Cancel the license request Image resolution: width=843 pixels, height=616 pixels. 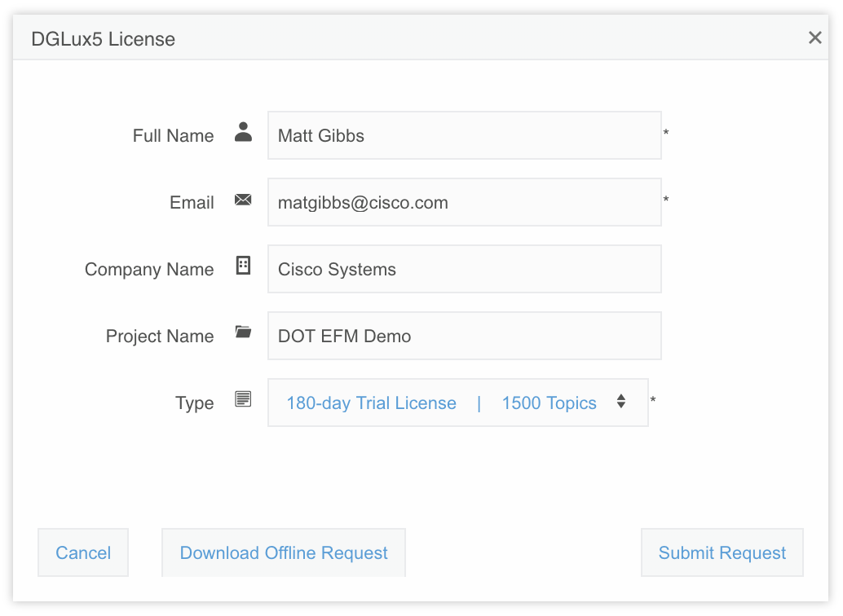[x=83, y=552]
